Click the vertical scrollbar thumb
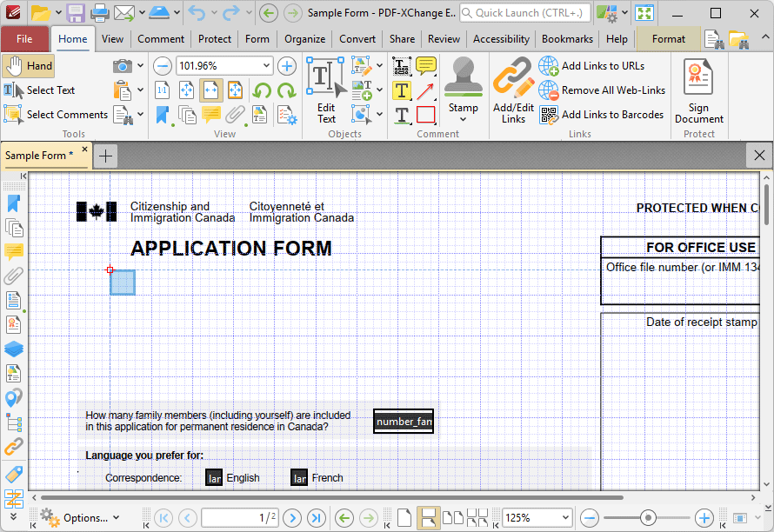Viewport: 774px width, 532px height. 766,204
